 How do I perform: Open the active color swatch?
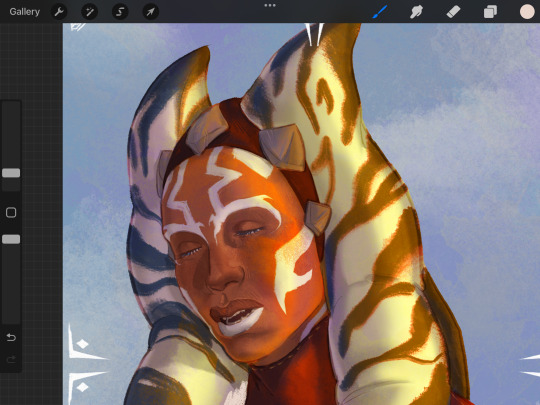click(527, 12)
